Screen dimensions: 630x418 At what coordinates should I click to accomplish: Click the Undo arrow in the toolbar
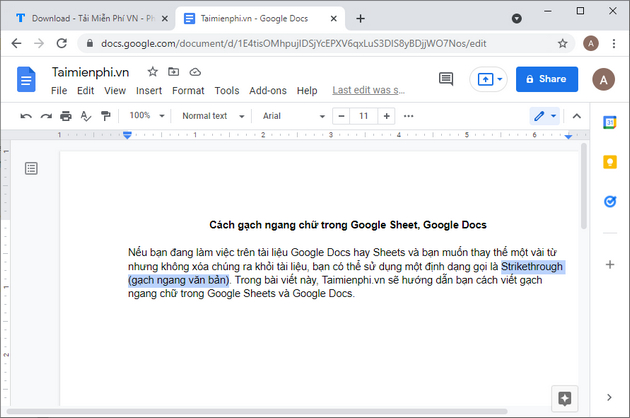tap(26, 116)
